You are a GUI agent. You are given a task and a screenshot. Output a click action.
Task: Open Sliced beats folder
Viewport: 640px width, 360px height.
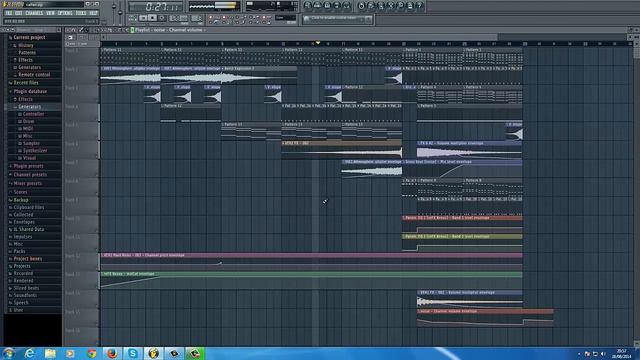click(26, 288)
